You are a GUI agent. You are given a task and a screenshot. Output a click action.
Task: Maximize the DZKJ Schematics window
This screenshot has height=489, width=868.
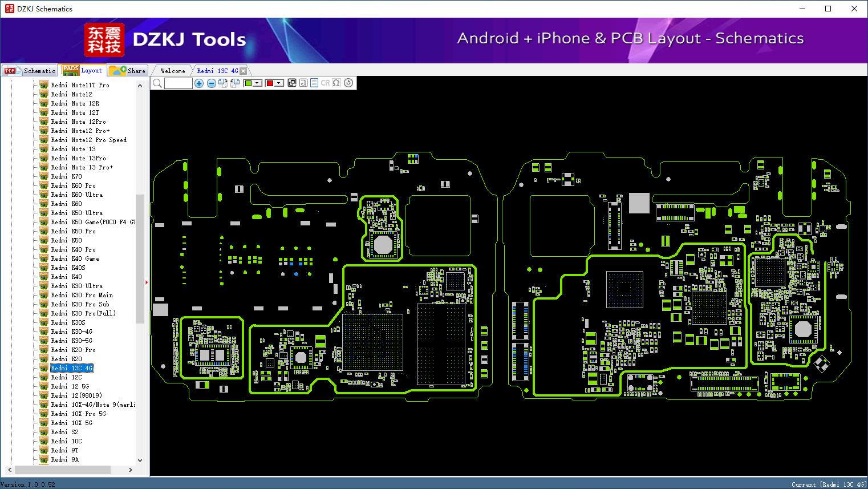(828, 9)
